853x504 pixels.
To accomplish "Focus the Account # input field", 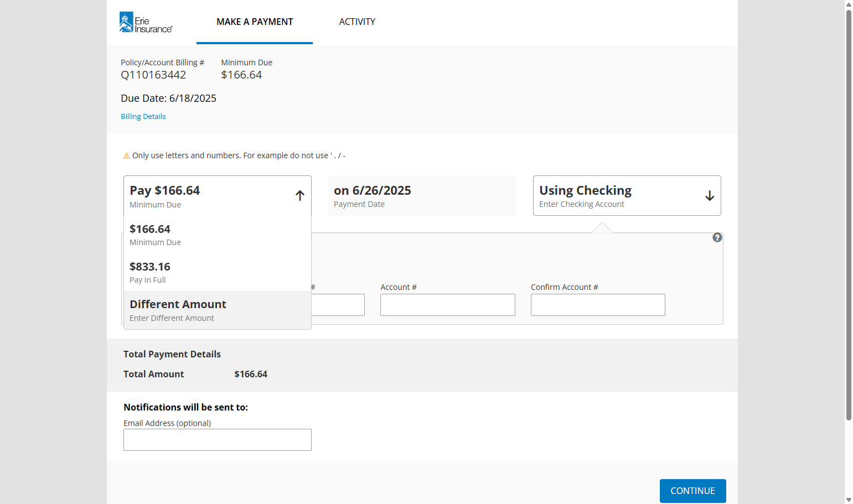I will (x=448, y=305).
